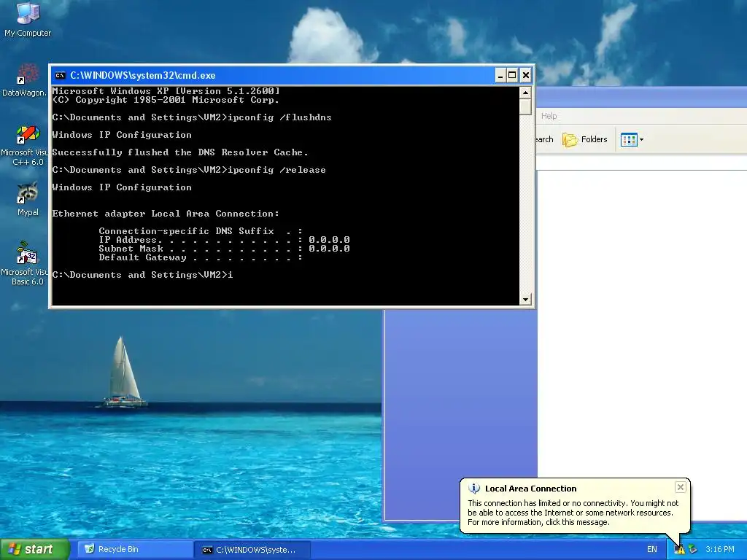
Task: Click 'Microsoft Windows XP [Version 5.1.2600]' line
Action: coord(166,91)
